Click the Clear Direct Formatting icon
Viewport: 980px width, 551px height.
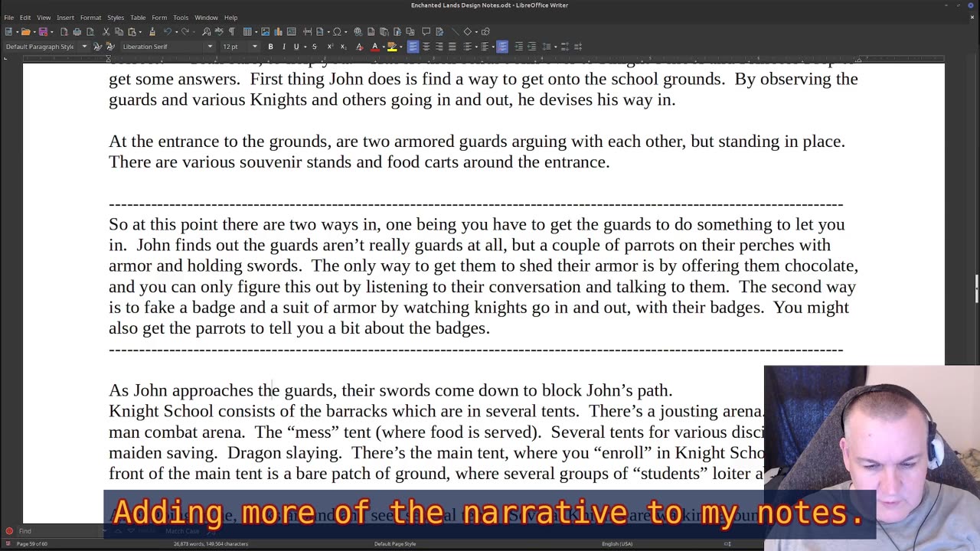point(360,47)
